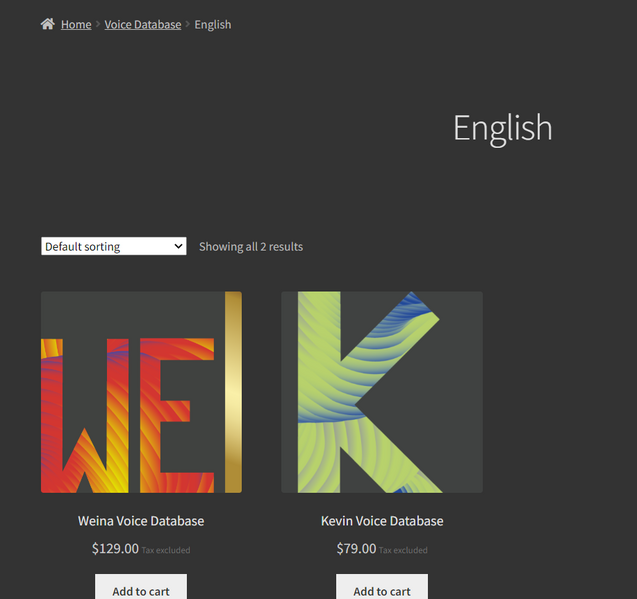The width and height of the screenshot is (637, 599).
Task: Click the English breadcrumb item
Action: click(213, 24)
